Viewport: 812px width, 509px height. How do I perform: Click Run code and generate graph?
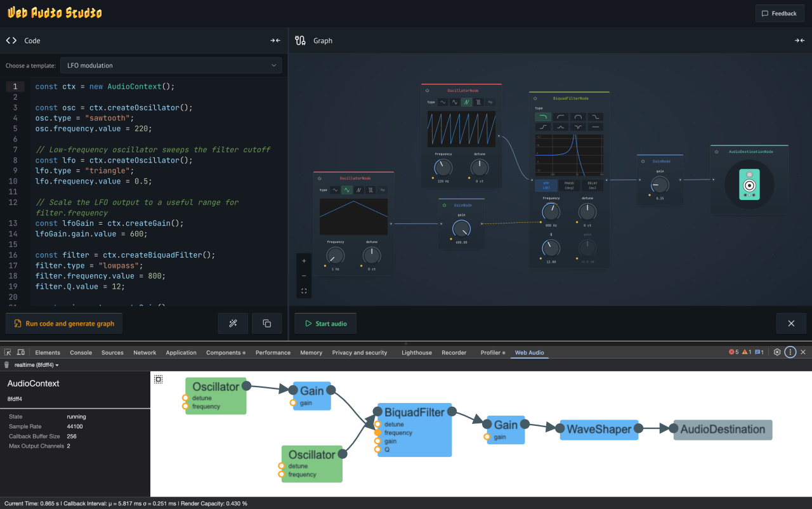64,324
